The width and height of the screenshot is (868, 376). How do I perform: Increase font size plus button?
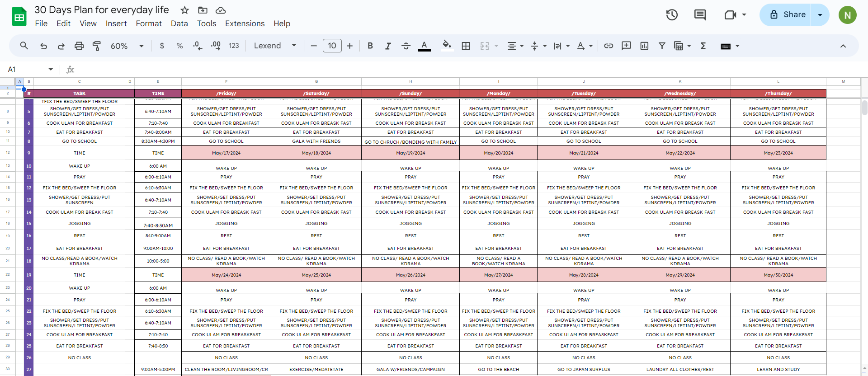click(x=349, y=46)
